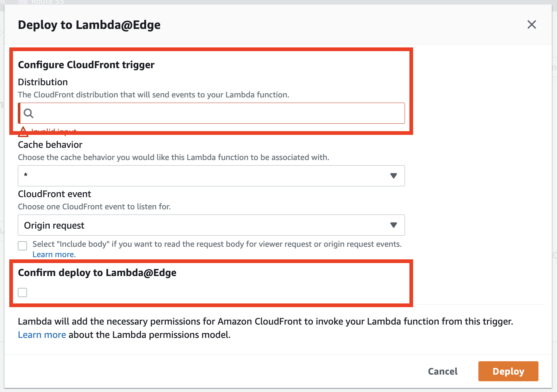Screen dimensions: 557x392
Task: Click the Route 53 icon in top bar
Action: (23, 2)
